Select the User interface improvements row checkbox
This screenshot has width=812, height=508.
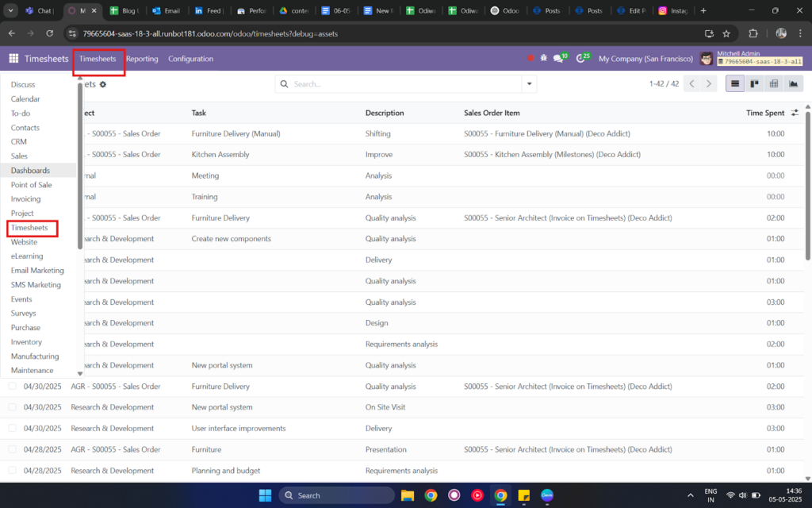point(13,428)
